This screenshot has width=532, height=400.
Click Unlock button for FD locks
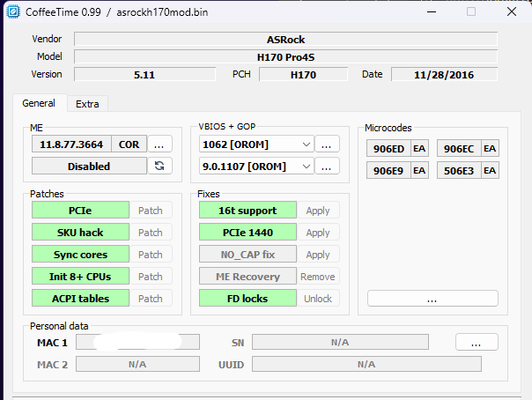pyautogui.click(x=318, y=299)
